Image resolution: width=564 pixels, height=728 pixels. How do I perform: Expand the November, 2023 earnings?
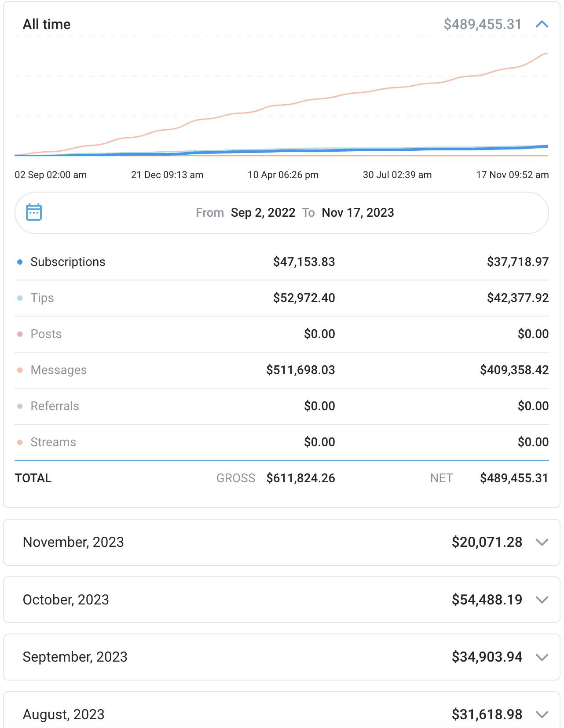542,542
